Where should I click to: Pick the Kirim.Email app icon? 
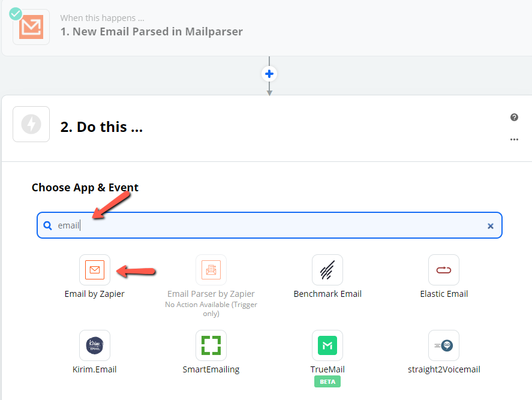point(95,345)
